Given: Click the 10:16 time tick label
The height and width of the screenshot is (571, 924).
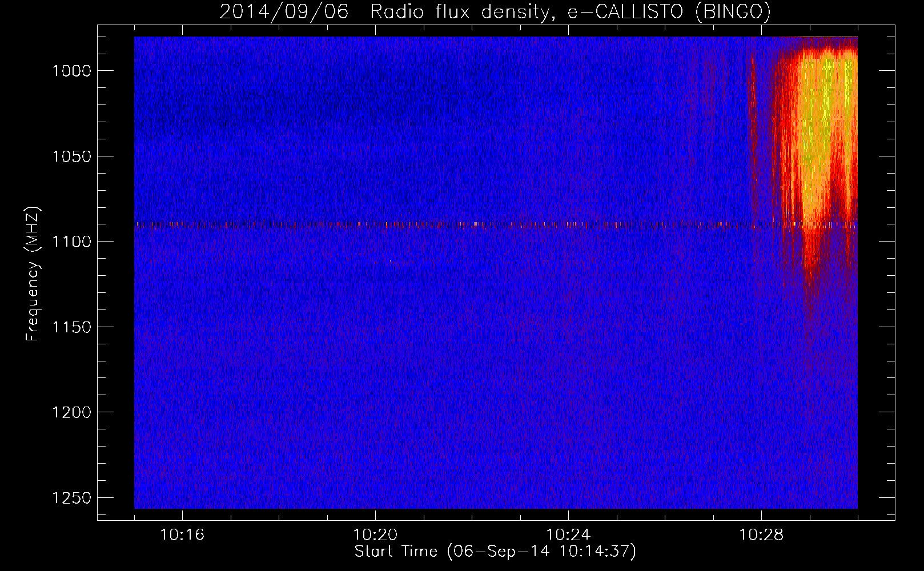Looking at the screenshot, I should (x=182, y=535).
